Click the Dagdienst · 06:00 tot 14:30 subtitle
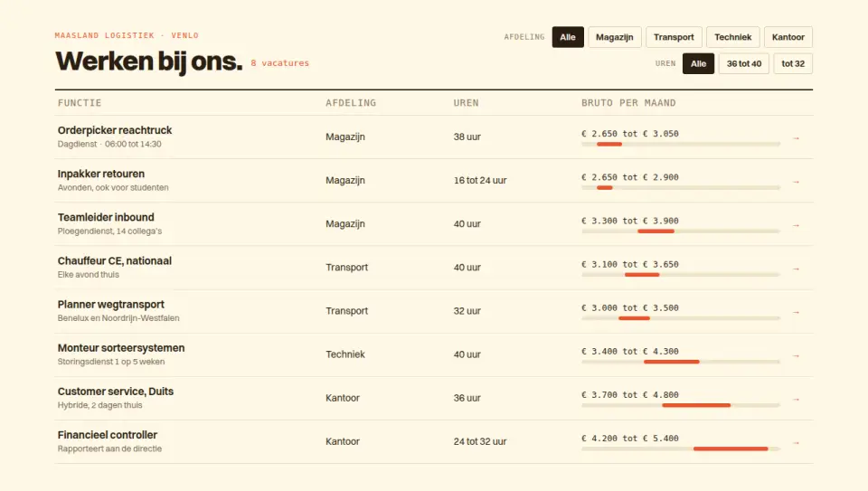This screenshot has height=491, width=868. point(109,144)
